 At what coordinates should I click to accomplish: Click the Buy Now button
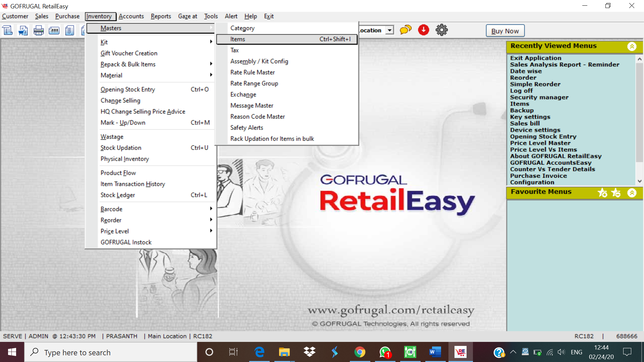click(505, 31)
